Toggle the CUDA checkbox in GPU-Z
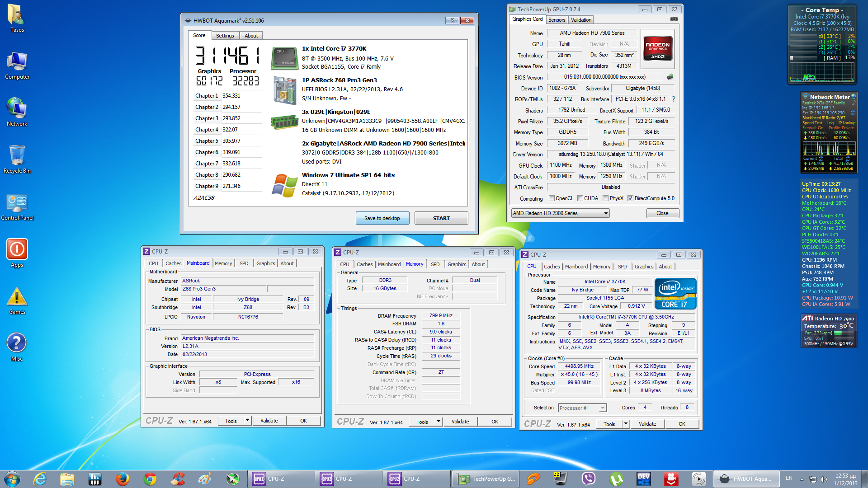 point(580,198)
